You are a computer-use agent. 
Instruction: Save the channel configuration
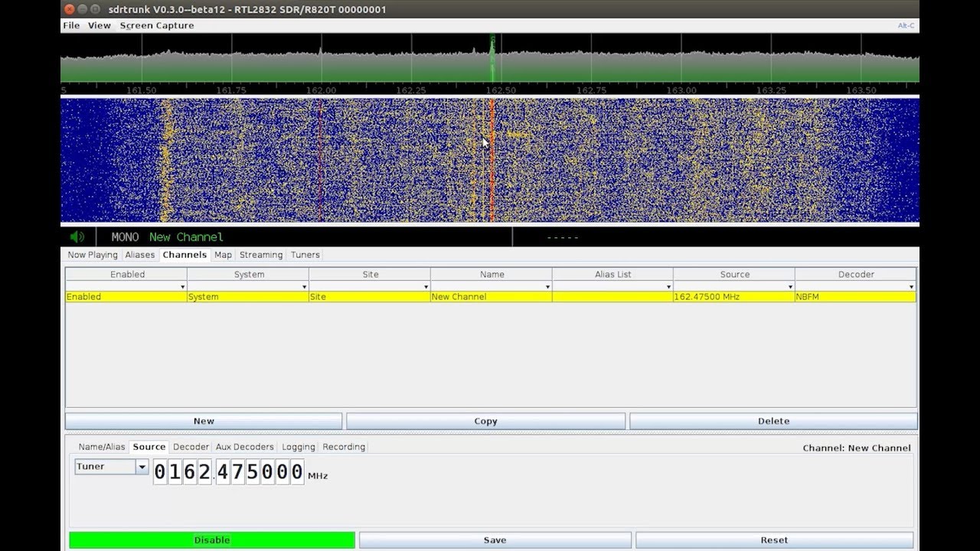point(495,540)
